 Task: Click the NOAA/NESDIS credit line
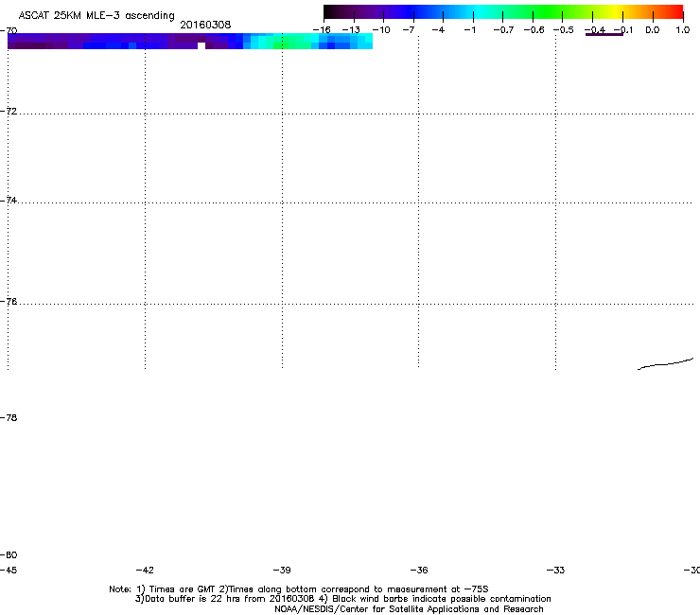click(409, 608)
